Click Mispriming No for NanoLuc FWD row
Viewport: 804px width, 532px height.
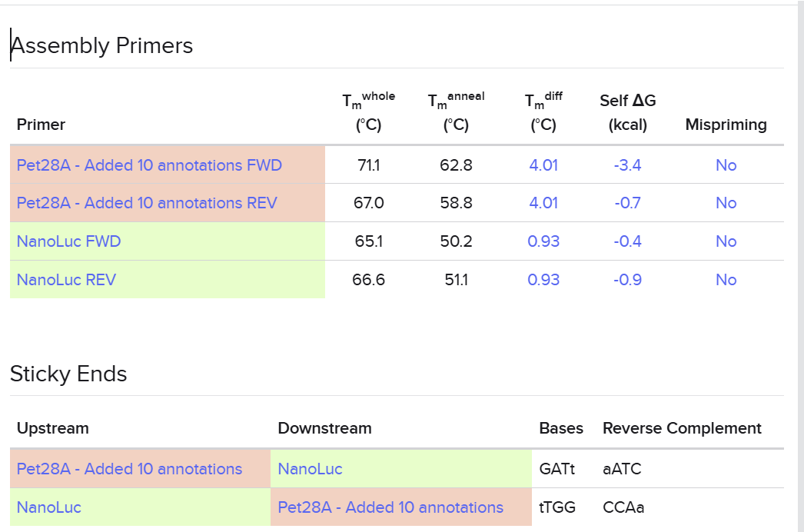(726, 241)
